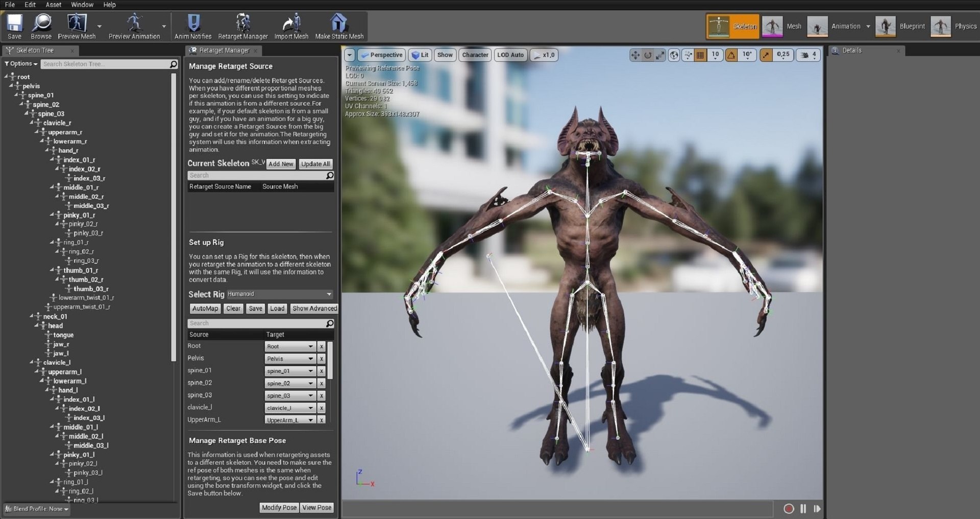The height and width of the screenshot is (519, 980).
Task: Click the Preview Animation toolbar icon
Action: tap(134, 27)
